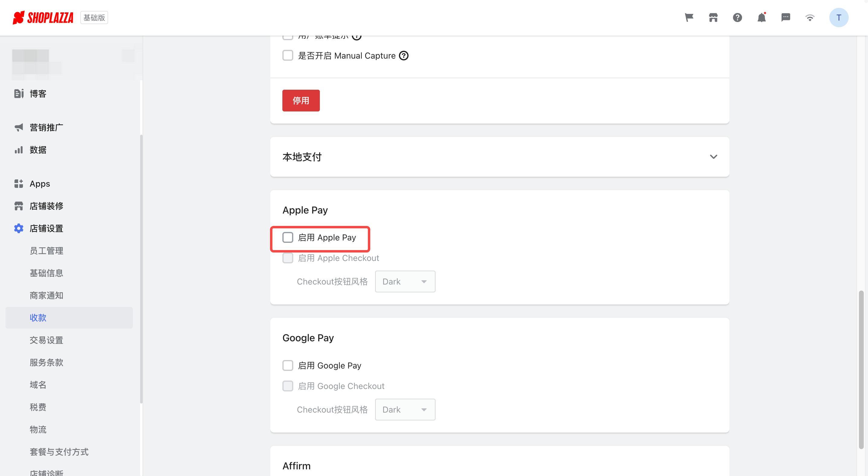Click the wifi signal icon
Viewport: 868px width, 476px height.
tap(810, 18)
